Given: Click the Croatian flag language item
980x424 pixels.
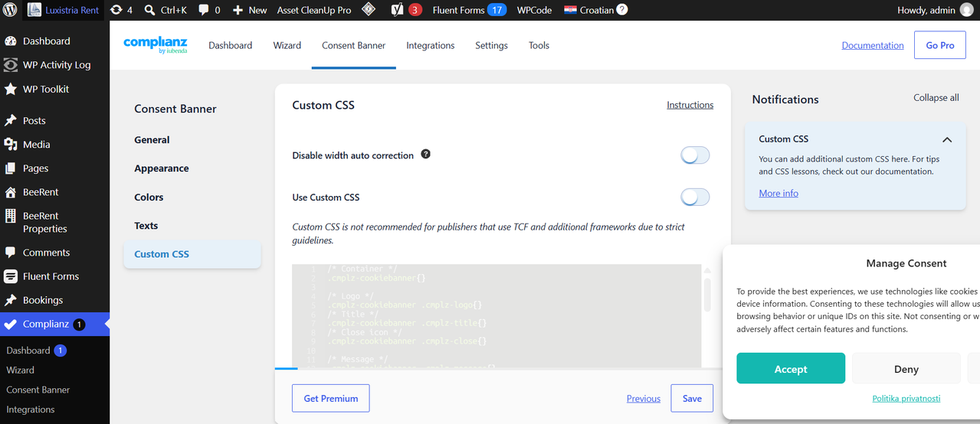Looking at the screenshot, I should pyautogui.click(x=589, y=10).
